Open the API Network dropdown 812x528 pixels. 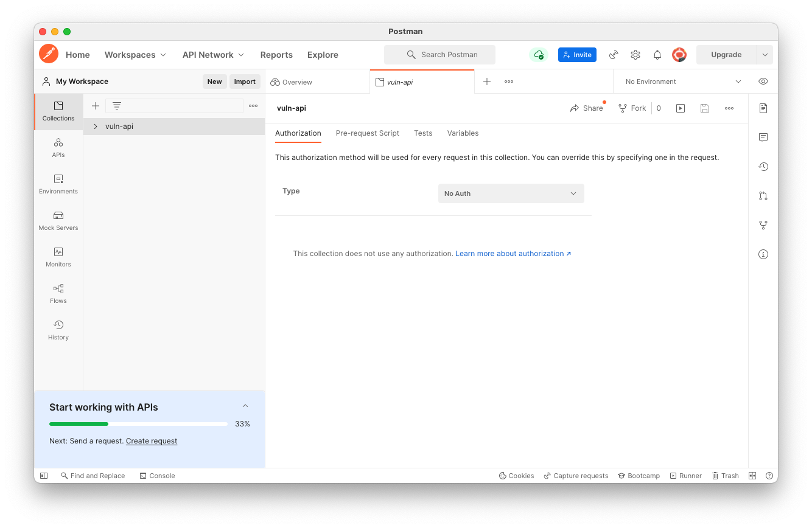213,55
